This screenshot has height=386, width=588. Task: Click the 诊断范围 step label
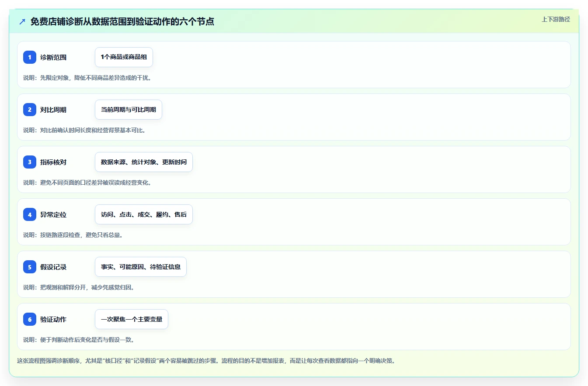pos(53,57)
